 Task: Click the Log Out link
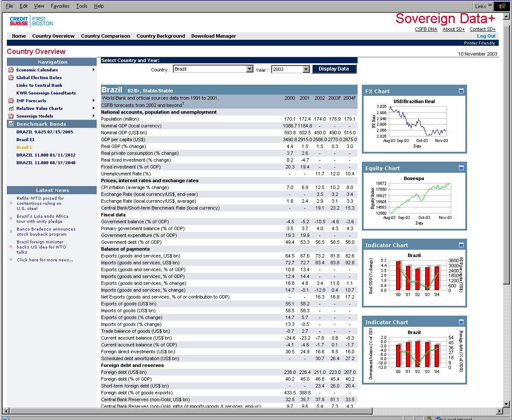tap(486, 36)
